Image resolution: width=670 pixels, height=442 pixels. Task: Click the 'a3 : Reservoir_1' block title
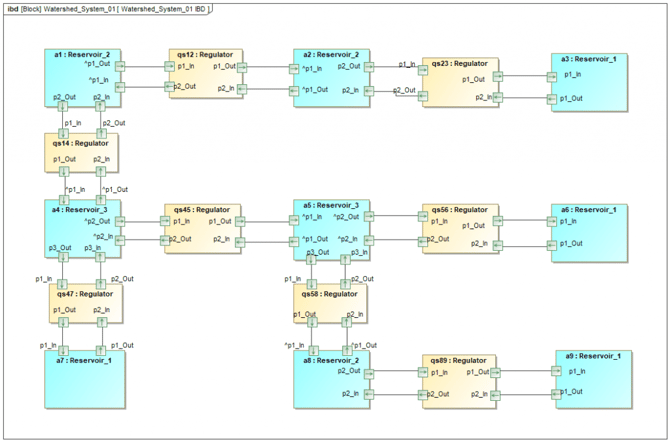coord(589,59)
